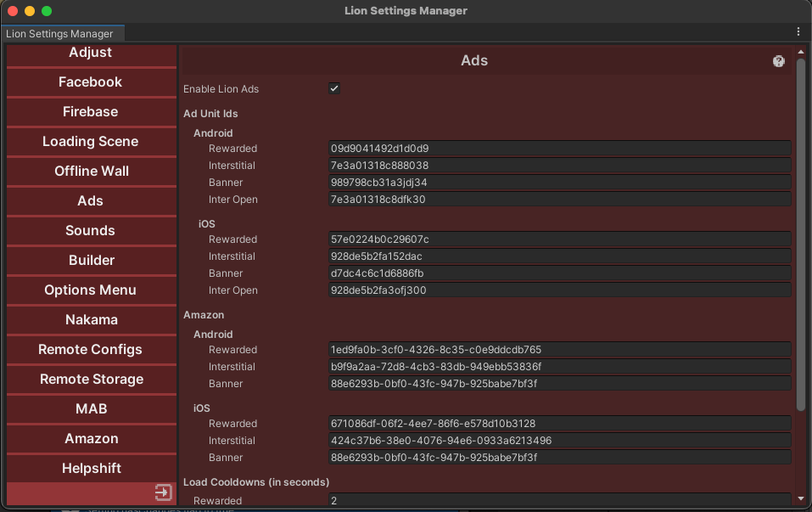
Task: Switch to Builder settings
Action: 91,261
